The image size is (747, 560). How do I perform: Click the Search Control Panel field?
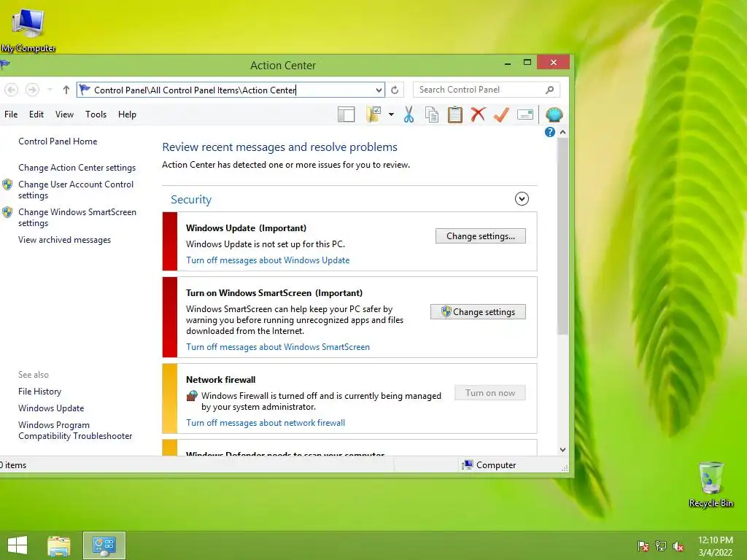coord(487,90)
